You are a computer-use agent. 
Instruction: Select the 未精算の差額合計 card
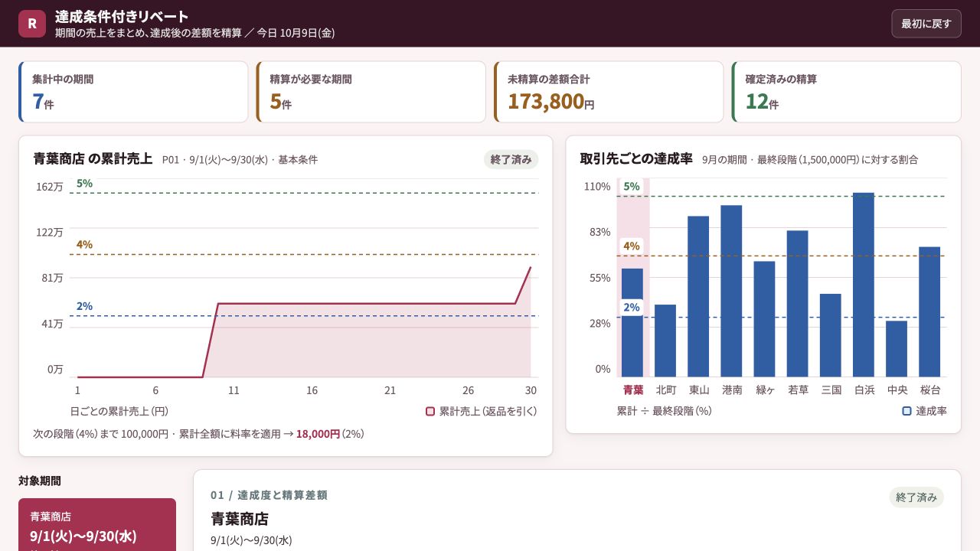(609, 92)
